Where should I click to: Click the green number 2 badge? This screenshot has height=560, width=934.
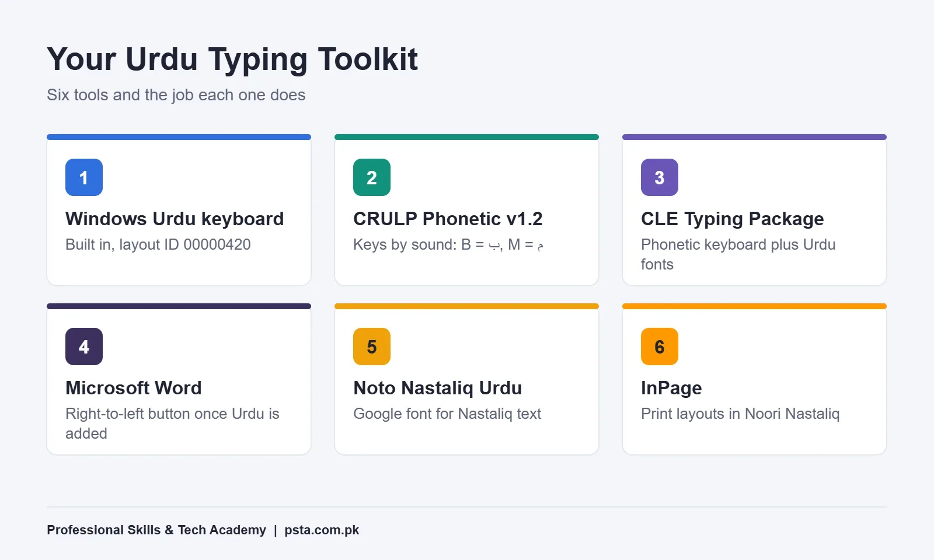(x=372, y=177)
